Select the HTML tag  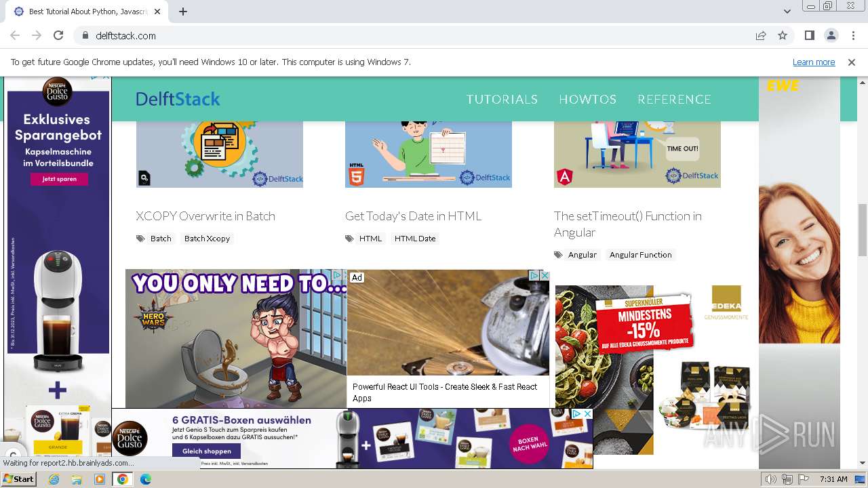click(370, 239)
